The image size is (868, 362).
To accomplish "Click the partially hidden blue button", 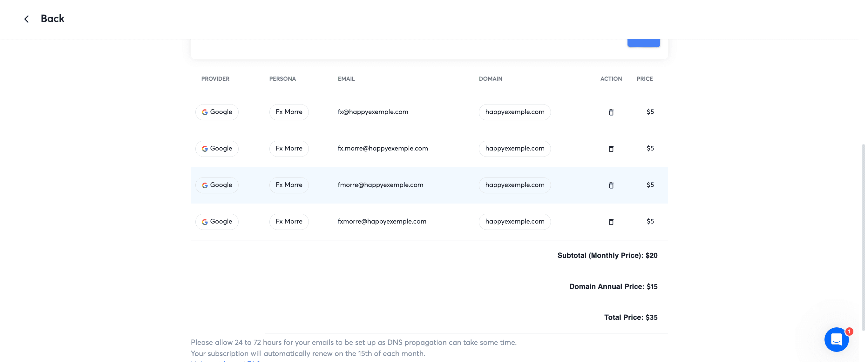I will pos(644,43).
